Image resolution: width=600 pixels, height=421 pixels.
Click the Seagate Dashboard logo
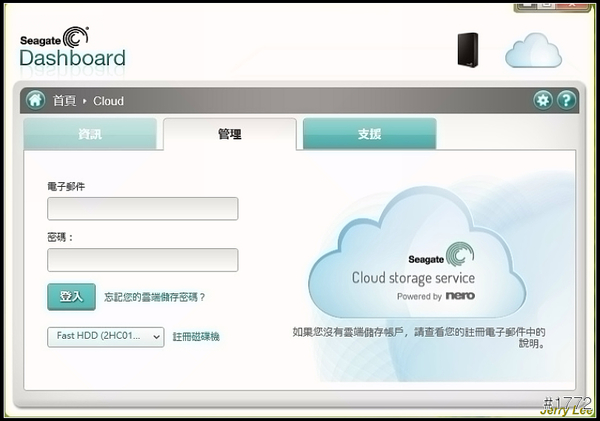pos(72,47)
